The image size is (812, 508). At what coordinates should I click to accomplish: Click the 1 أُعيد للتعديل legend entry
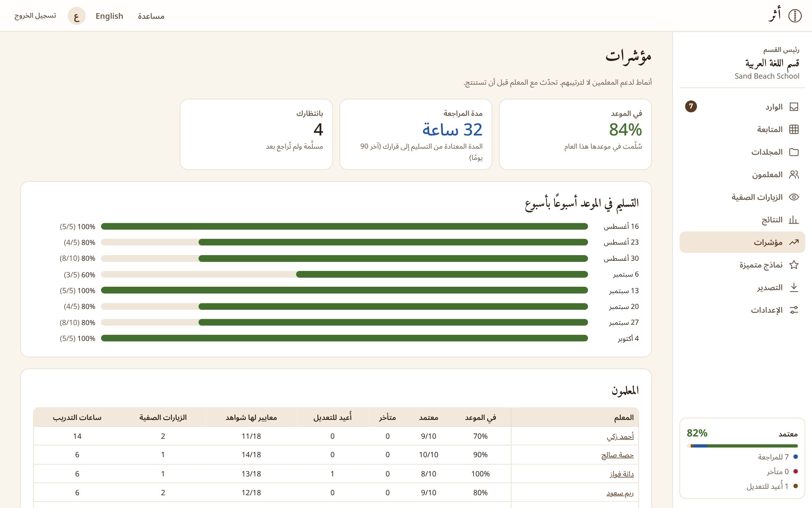pos(772,486)
